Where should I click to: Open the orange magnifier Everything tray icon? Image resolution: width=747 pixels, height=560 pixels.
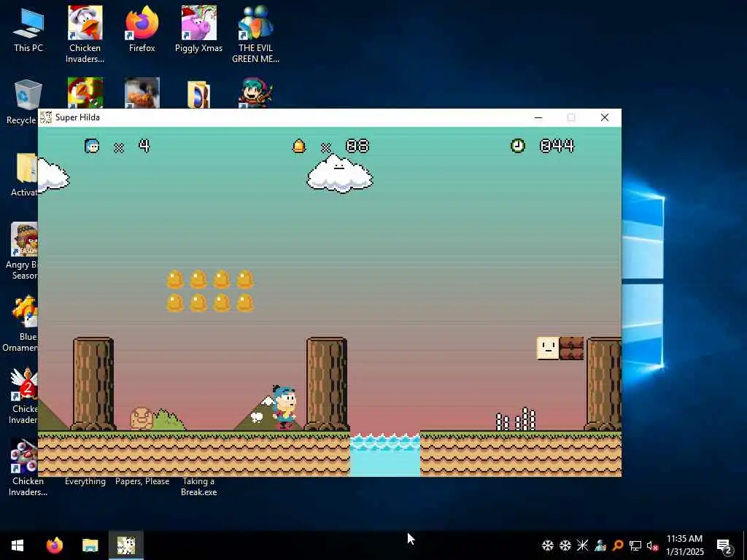[618, 545]
